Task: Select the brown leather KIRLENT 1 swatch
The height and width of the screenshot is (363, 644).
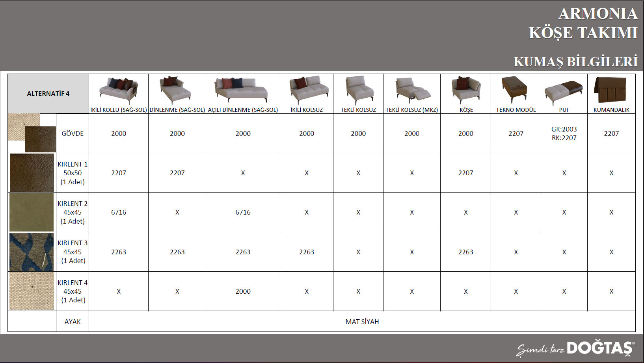Action: (x=32, y=172)
